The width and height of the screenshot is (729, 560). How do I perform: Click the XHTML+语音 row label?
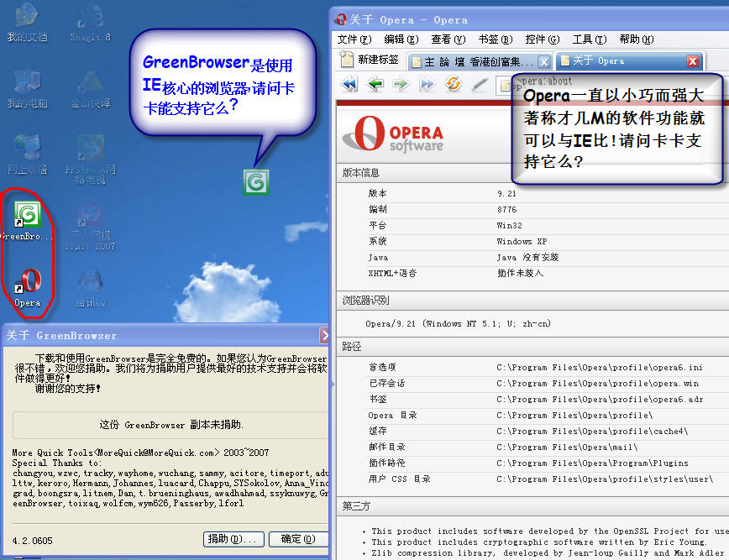[x=392, y=273]
